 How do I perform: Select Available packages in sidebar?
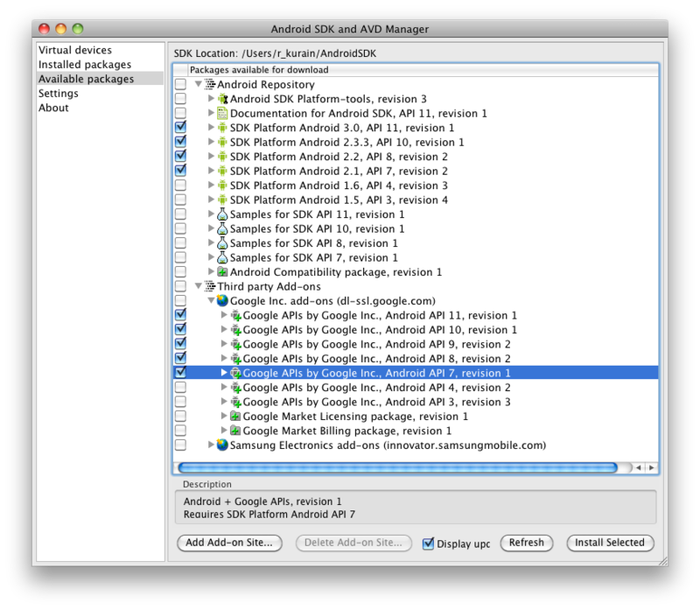[86, 79]
